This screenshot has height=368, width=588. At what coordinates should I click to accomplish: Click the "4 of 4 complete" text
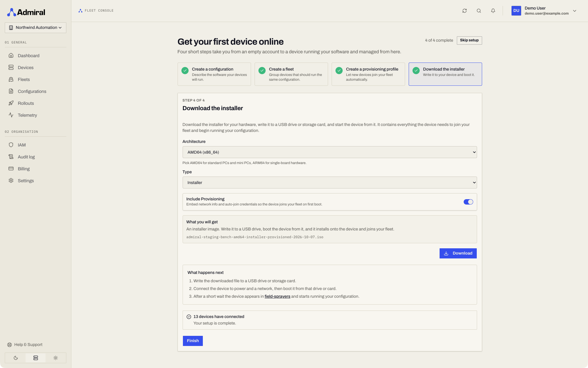[439, 40]
